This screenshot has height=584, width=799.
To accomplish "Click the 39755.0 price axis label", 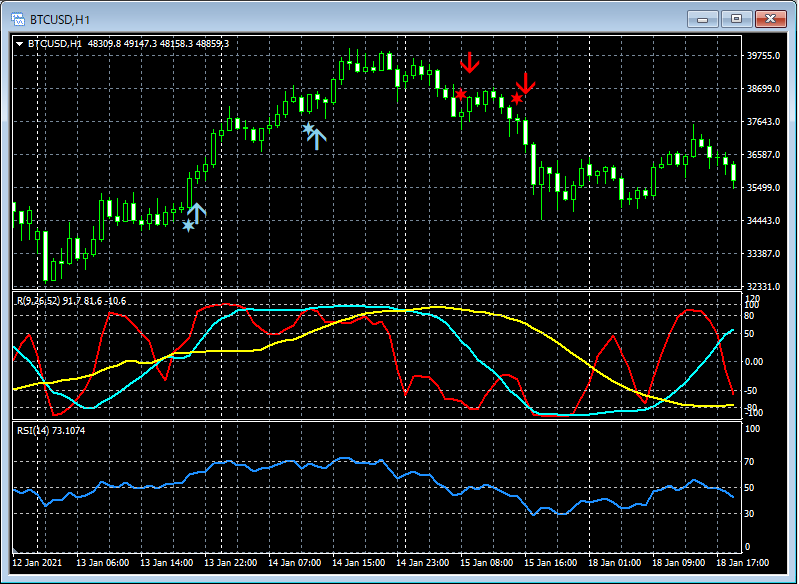I will 765,56.
